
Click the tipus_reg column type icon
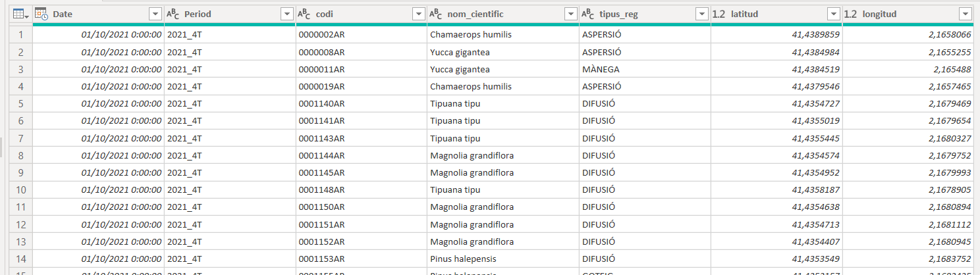point(587,14)
